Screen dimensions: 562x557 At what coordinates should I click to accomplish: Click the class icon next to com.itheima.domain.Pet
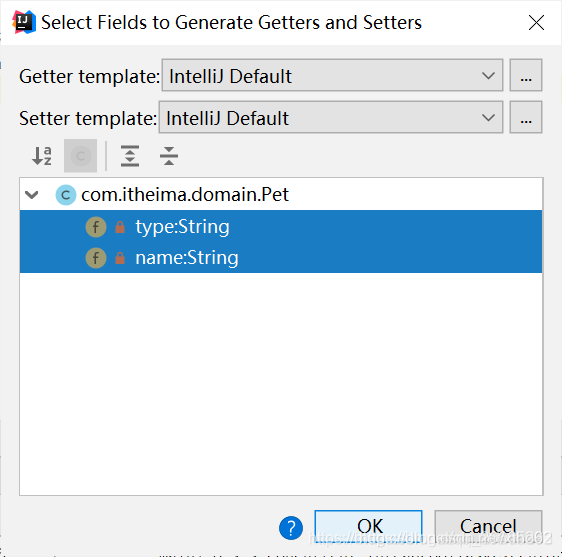pyautogui.click(x=66, y=195)
